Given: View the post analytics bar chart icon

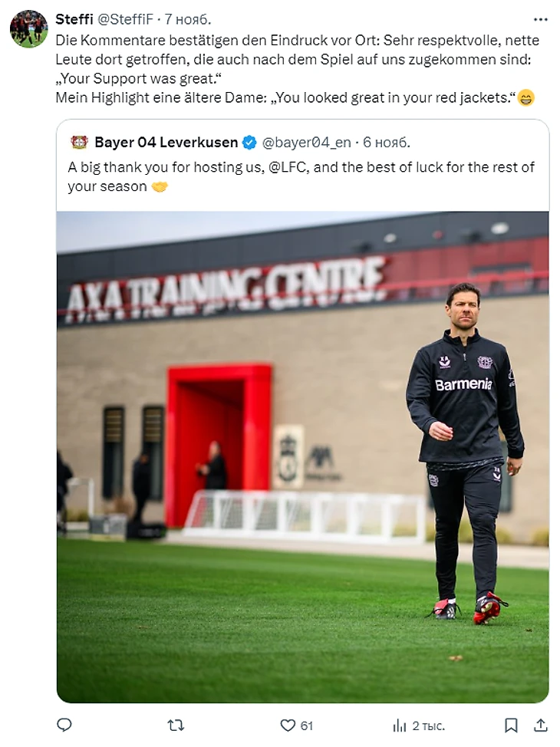Looking at the screenshot, I should [x=400, y=726].
